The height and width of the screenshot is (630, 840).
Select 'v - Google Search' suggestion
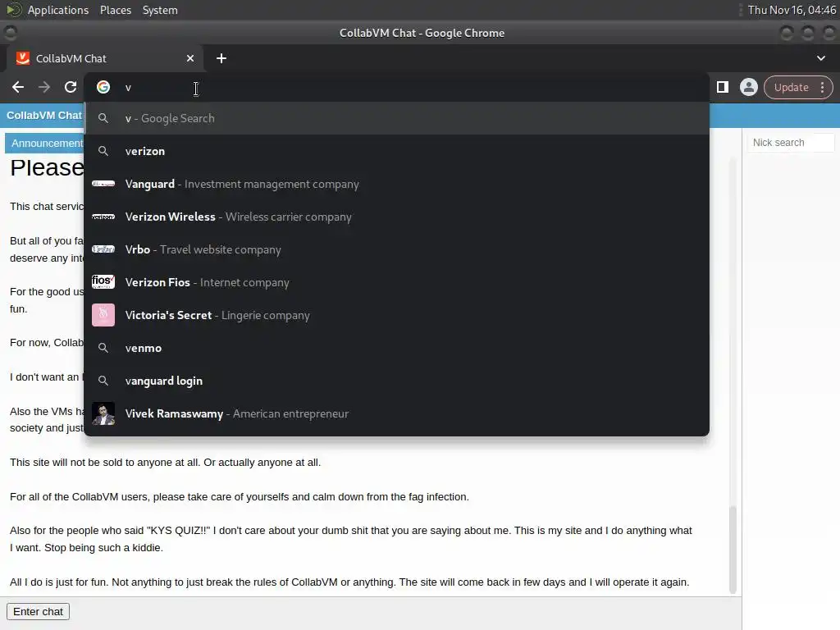coord(396,118)
